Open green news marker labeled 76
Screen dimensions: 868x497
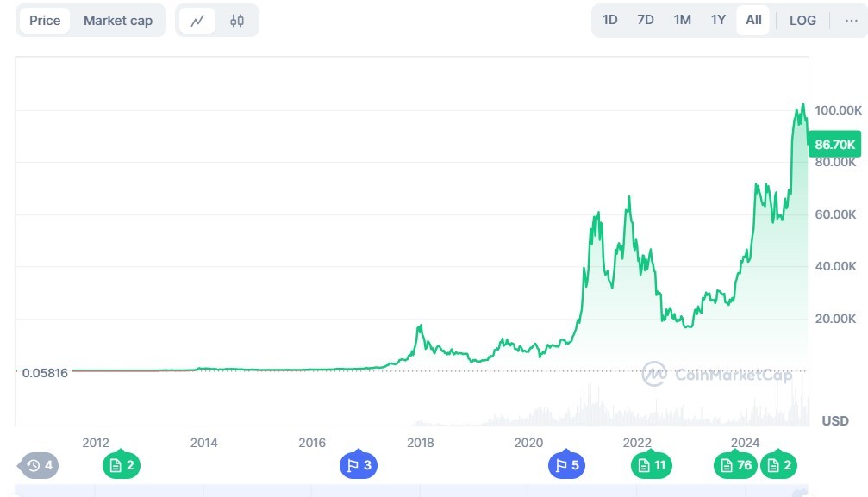point(736,465)
